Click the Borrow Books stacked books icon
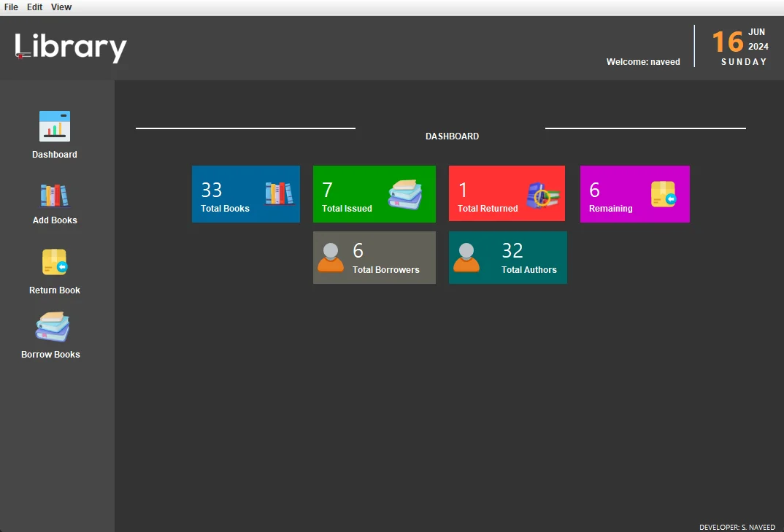 (x=53, y=327)
